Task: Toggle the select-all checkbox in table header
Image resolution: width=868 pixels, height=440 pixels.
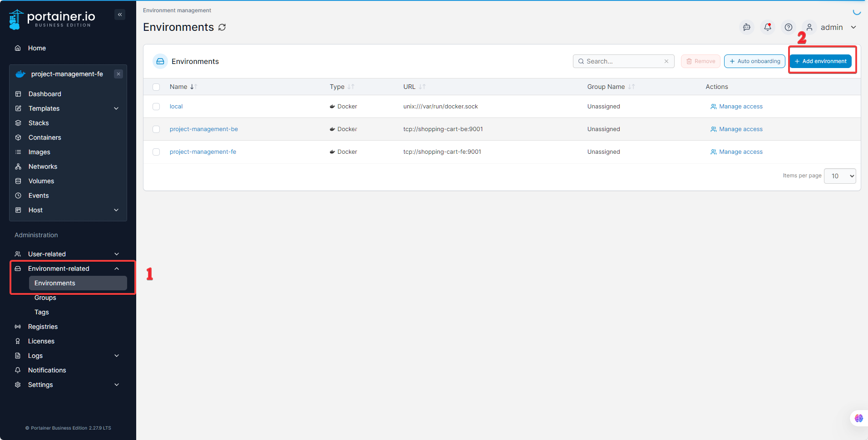Action: pyautogui.click(x=156, y=87)
